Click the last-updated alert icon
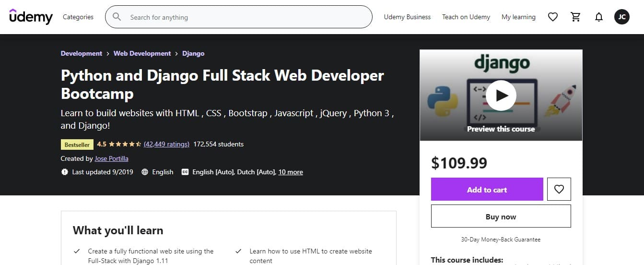 (x=65, y=172)
